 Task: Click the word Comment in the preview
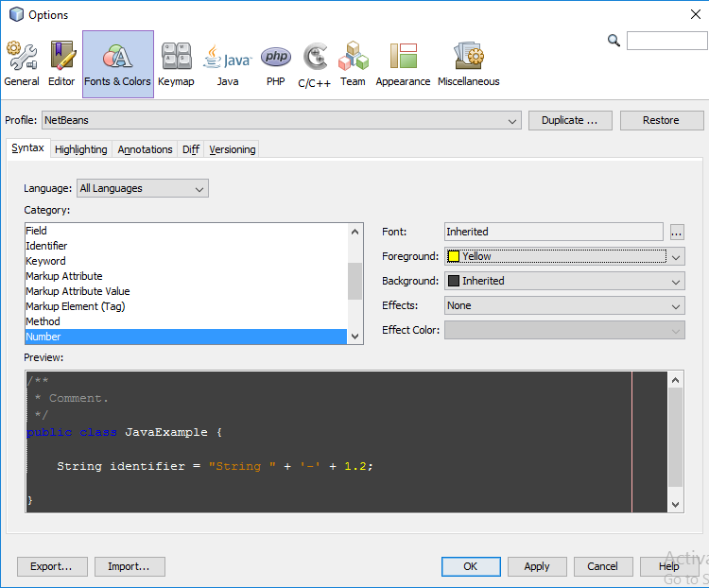(x=75, y=399)
